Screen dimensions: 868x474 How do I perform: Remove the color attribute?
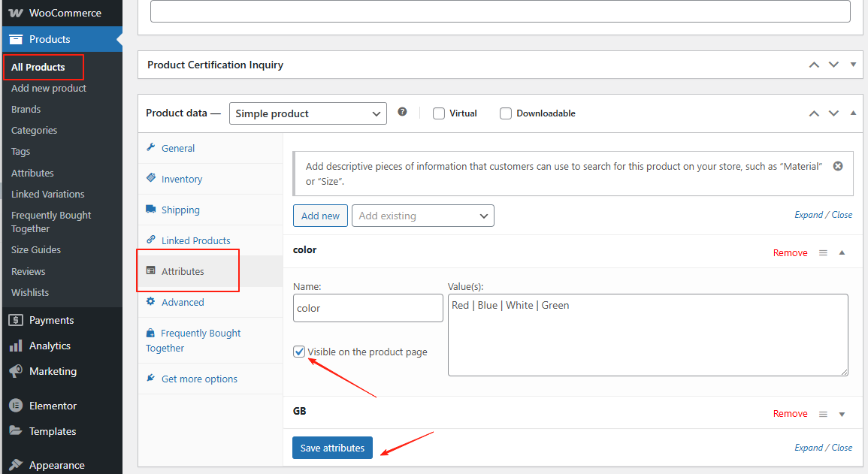coord(790,253)
